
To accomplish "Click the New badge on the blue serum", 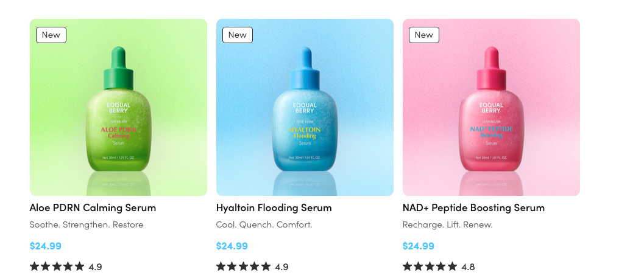I will coord(238,35).
